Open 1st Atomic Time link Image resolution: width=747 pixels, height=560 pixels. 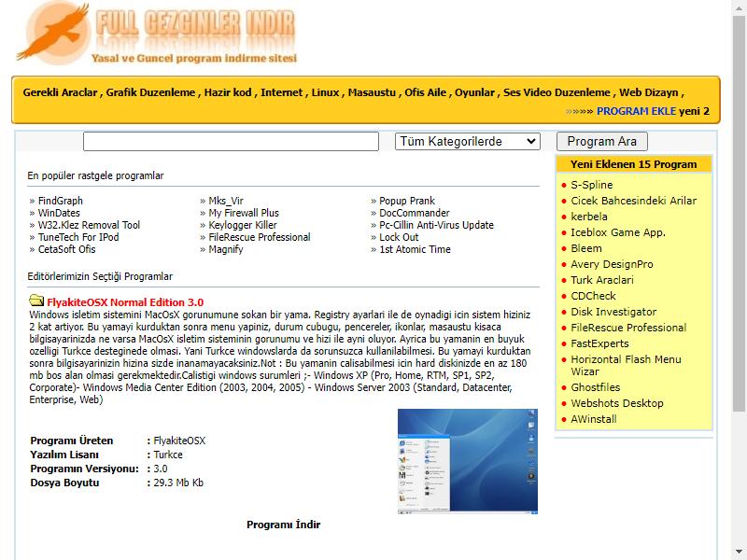pyautogui.click(x=415, y=249)
